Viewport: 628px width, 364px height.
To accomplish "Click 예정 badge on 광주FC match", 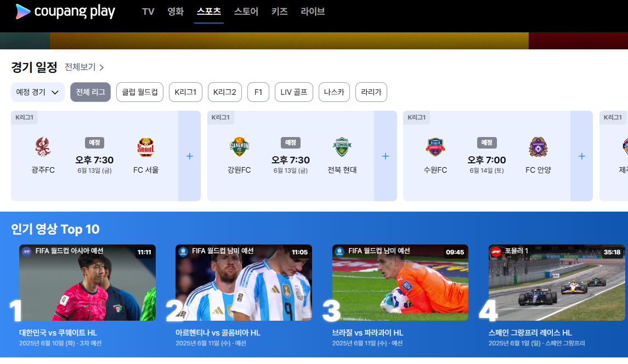I will pos(94,143).
